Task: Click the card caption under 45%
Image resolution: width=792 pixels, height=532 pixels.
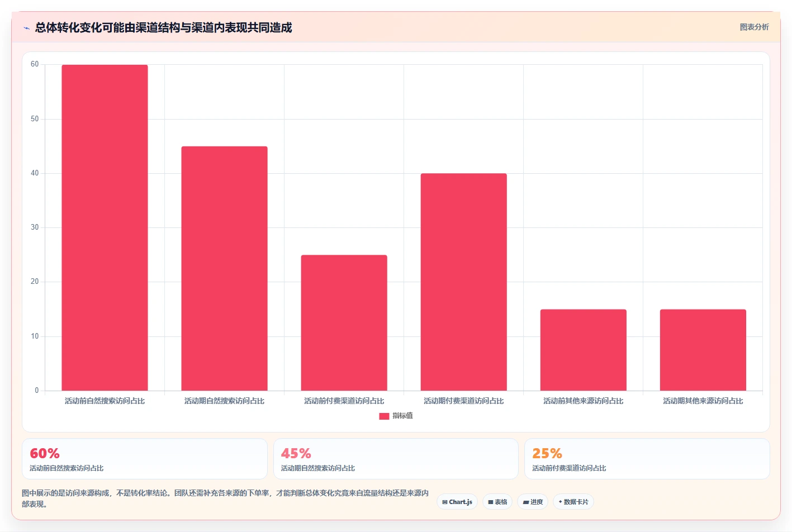Action: pyautogui.click(x=317, y=468)
